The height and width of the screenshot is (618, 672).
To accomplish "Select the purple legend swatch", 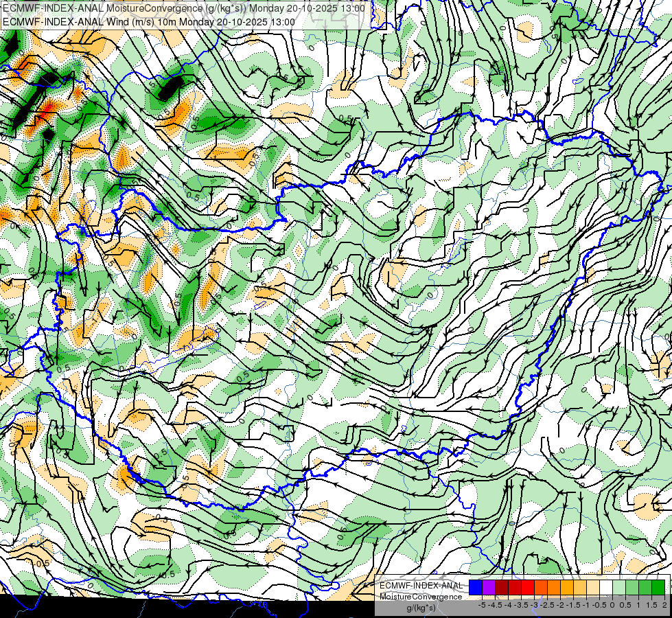I will 489,588.
